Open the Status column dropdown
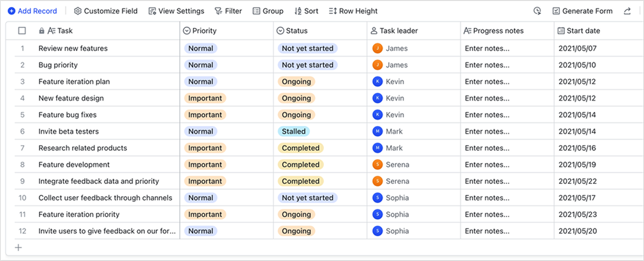This screenshot has width=644, height=261. 280,31
